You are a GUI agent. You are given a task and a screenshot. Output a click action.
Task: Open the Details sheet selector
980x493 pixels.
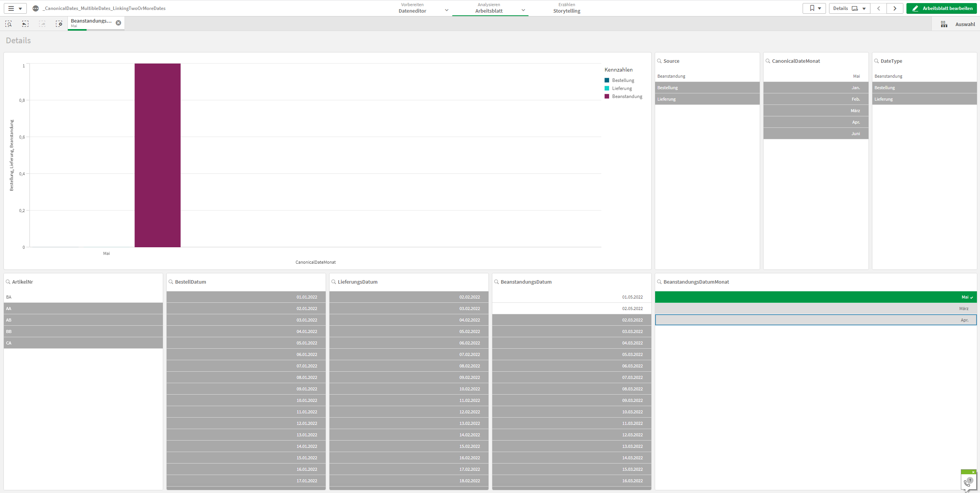[849, 8]
